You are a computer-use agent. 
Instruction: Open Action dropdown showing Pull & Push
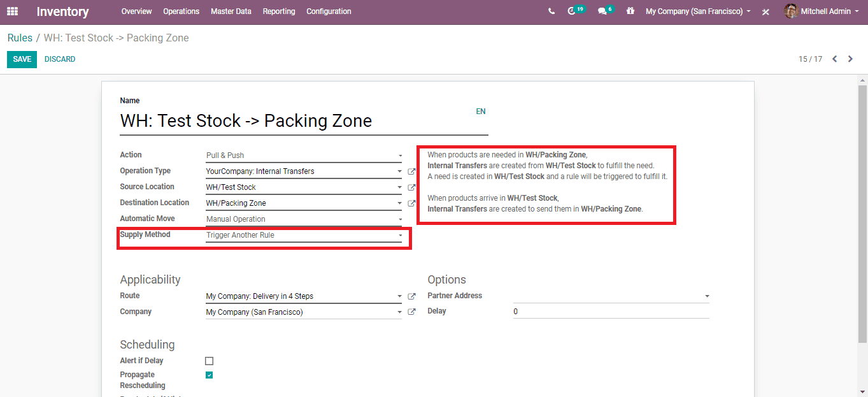[x=304, y=155]
